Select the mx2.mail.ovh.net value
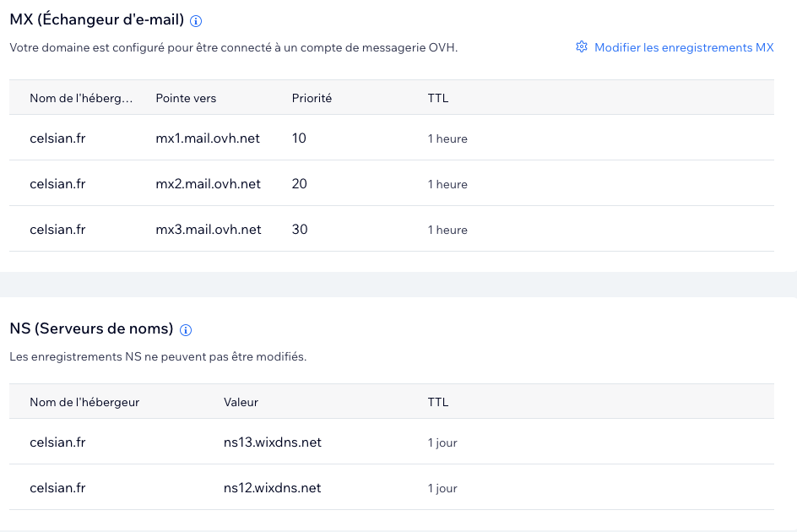 [208, 184]
